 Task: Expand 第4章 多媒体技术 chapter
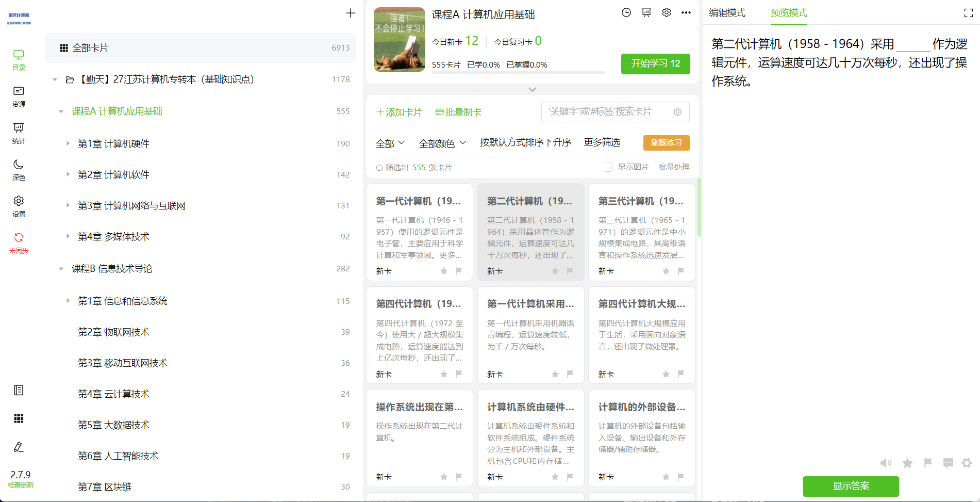pos(68,236)
